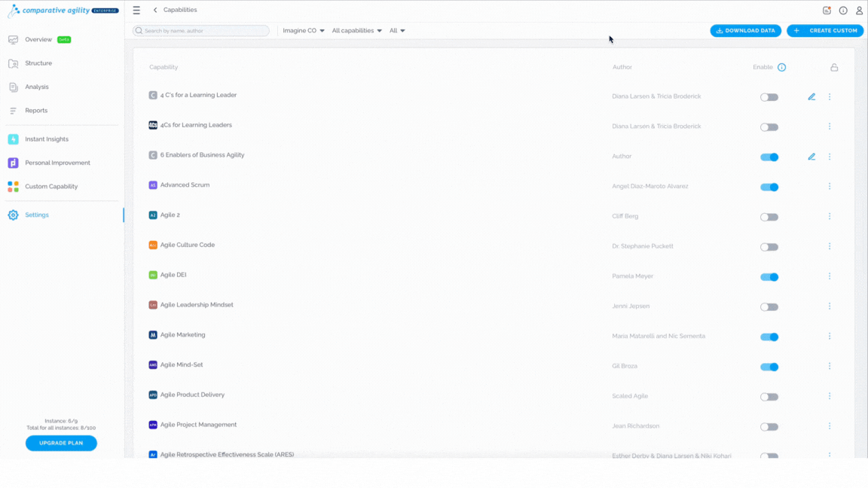Turn off Agile Marketing toggle
The image size is (868, 488).
coord(769,337)
